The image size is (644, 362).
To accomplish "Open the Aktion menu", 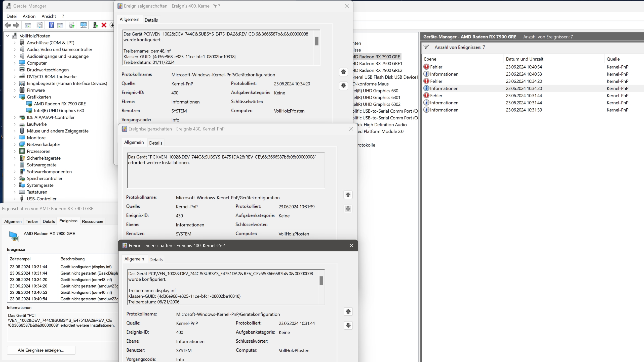I will pyautogui.click(x=29, y=16).
